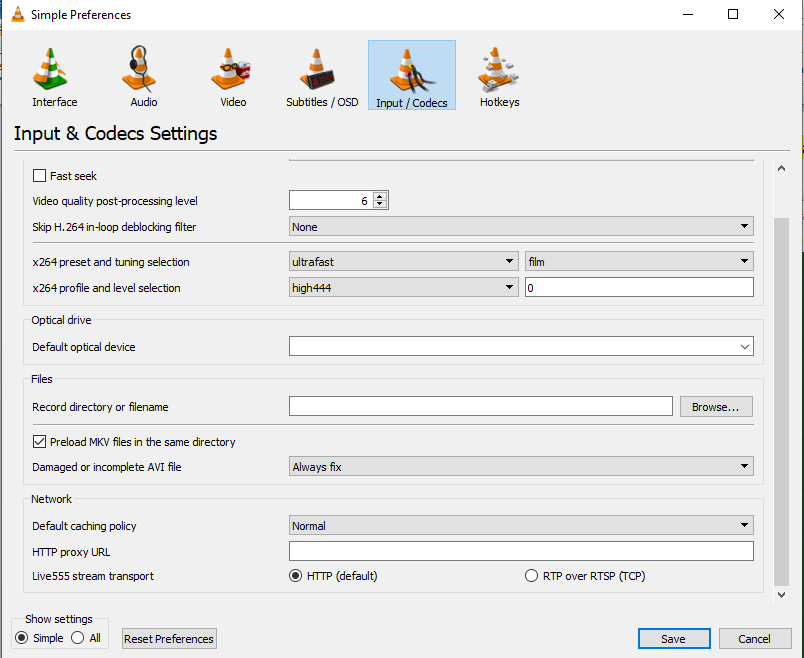This screenshot has width=804, height=658.
Task: Open the Audio preferences category
Action: click(x=143, y=76)
